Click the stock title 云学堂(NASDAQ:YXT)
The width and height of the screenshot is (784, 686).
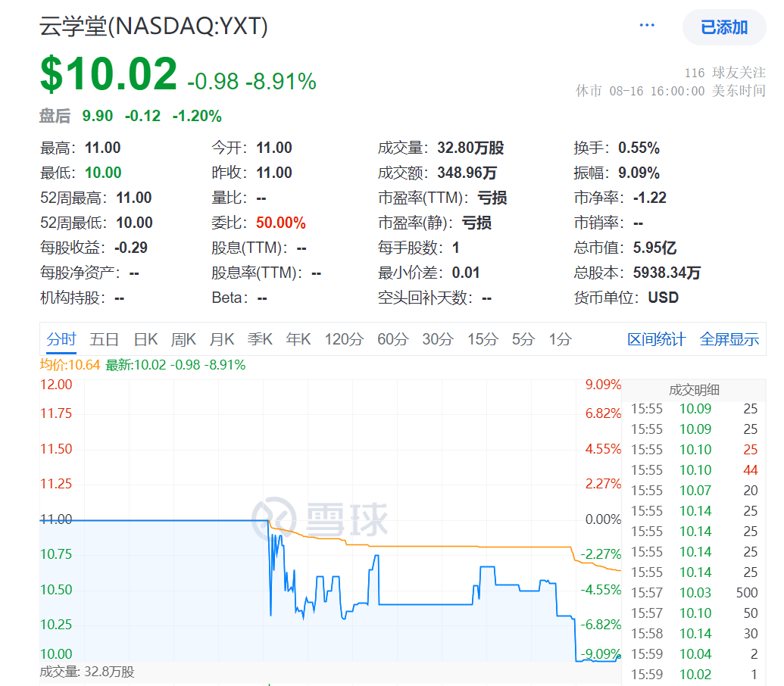pos(154,26)
